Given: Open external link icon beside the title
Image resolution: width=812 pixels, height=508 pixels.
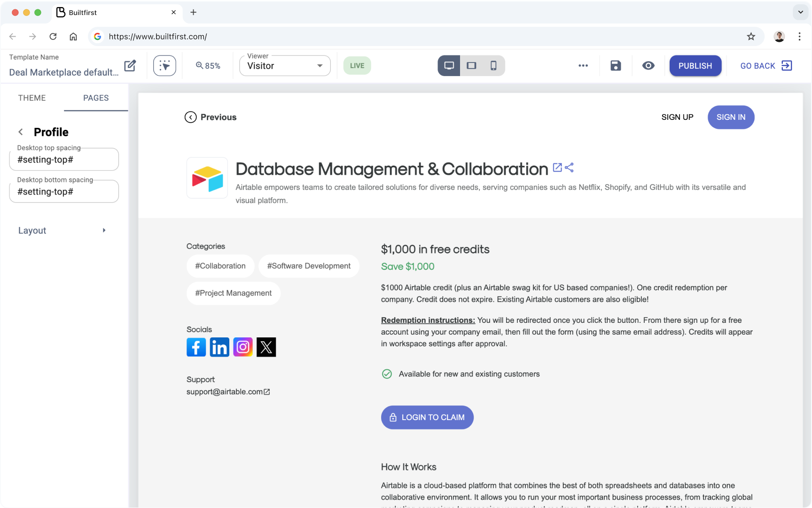Looking at the screenshot, I should point(557,167).
